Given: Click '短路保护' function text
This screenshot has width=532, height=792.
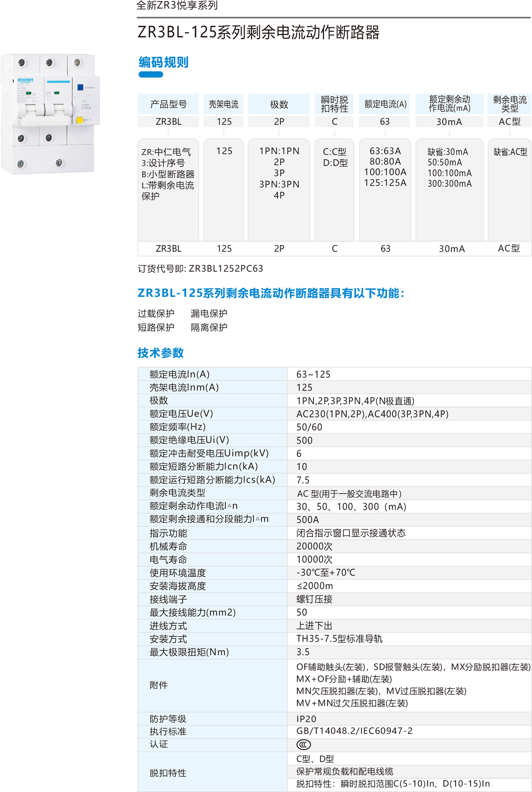Looking at the screenshot, I should point(156,327).
